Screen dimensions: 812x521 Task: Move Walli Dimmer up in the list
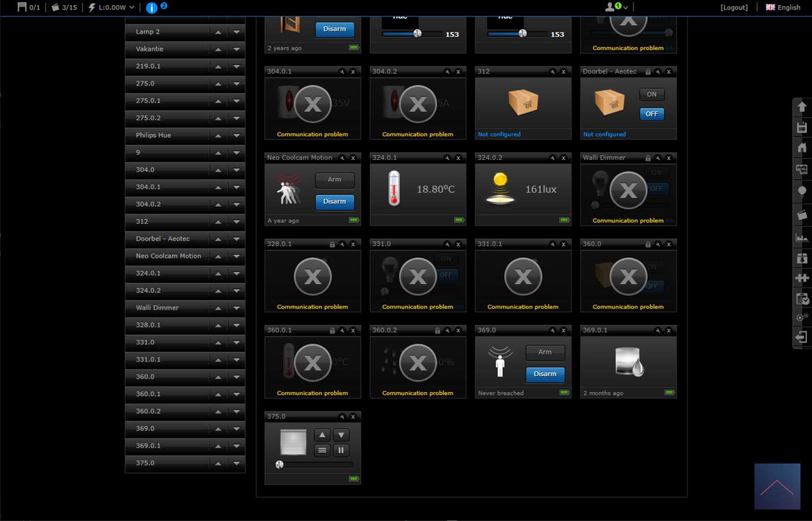click(x=218, y=308)
